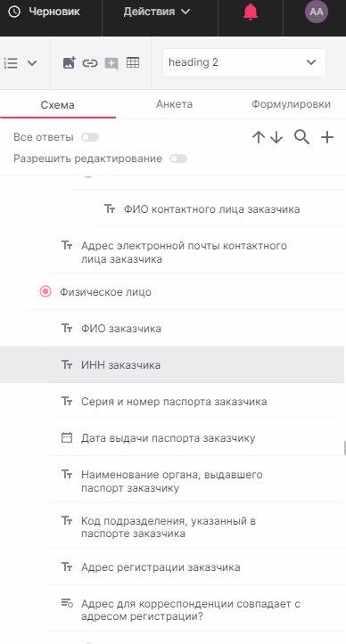Click the search magnifier icon in schema
Image resolution: width=346 pixels, height=644 pixels.
(301, 137)
